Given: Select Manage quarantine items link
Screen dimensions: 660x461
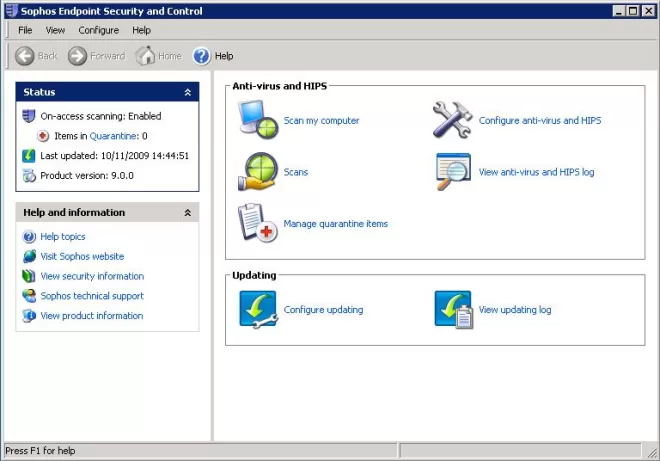Looking at the screenshot, I should (x=335, y=224).
